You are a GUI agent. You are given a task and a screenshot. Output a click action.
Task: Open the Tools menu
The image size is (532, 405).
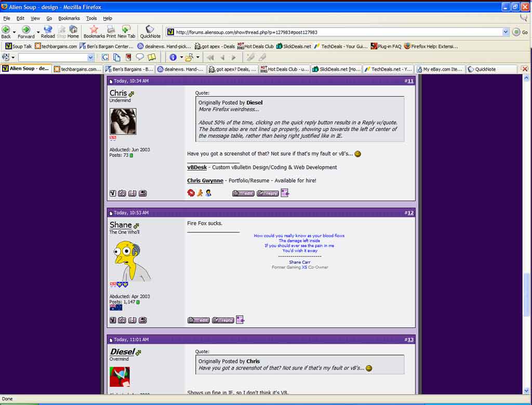[x=91, y=18]
